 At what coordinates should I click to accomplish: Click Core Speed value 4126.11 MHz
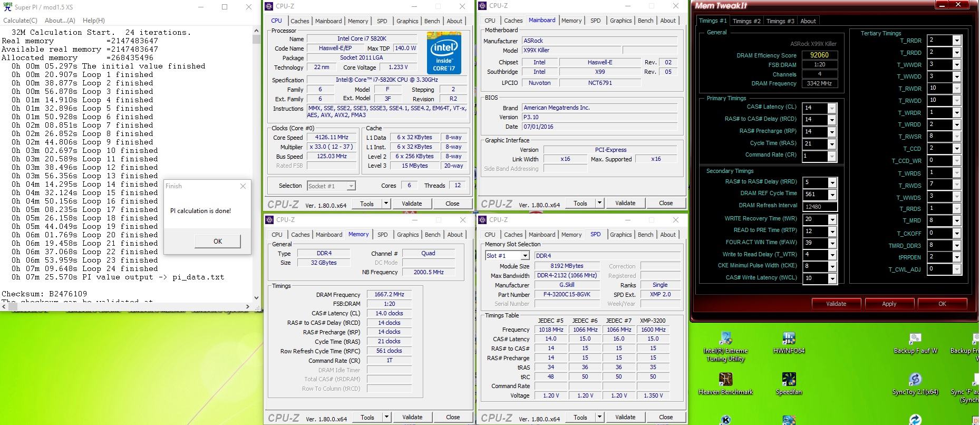tap(332, 137)
